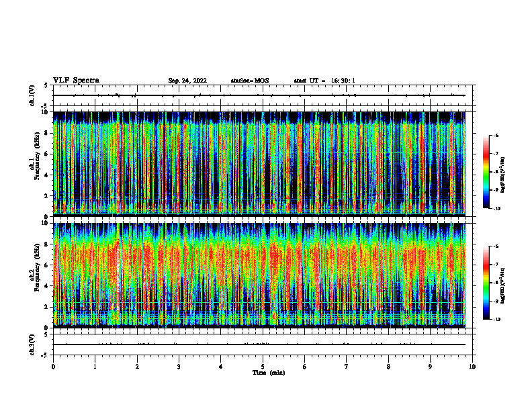Viewport: 532px width, 411px height.
Task: Click the '5' tick of ch.3(V) axis
Action: point(46,334)
